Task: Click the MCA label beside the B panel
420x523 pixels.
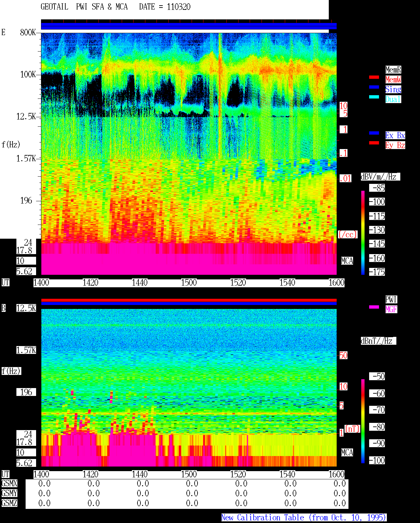Action: 347,452
